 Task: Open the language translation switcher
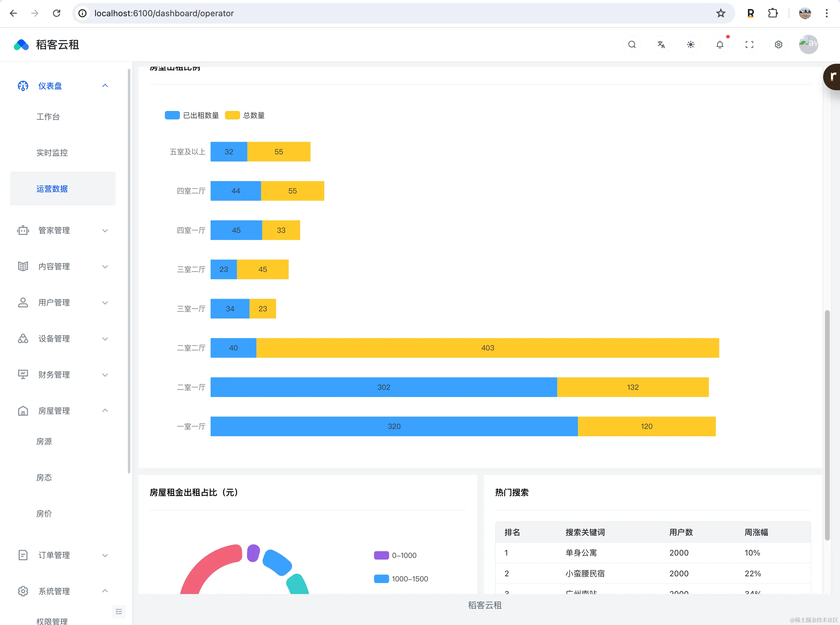pos(661,45)
